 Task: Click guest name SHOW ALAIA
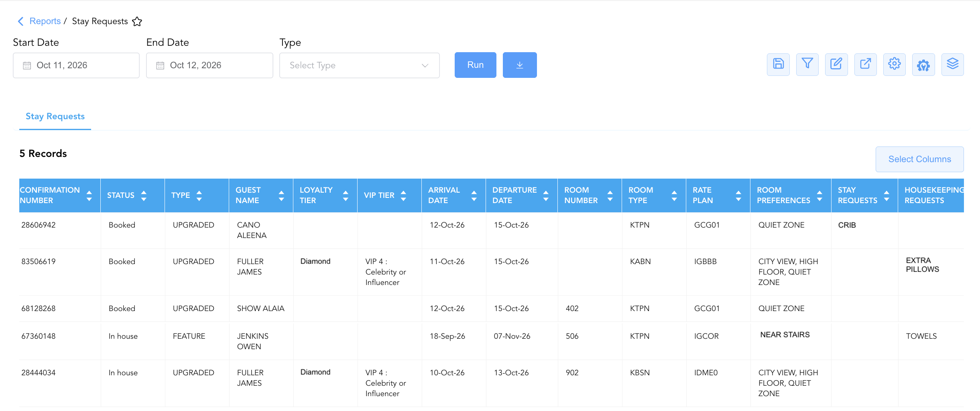pyautogui.click(x=261, y=309)
